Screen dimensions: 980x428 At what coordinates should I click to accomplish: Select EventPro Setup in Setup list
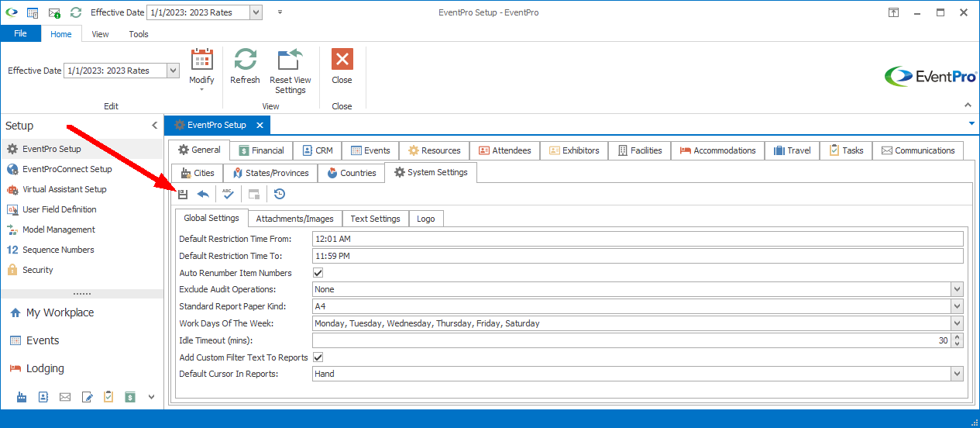[x=82, y=149]
